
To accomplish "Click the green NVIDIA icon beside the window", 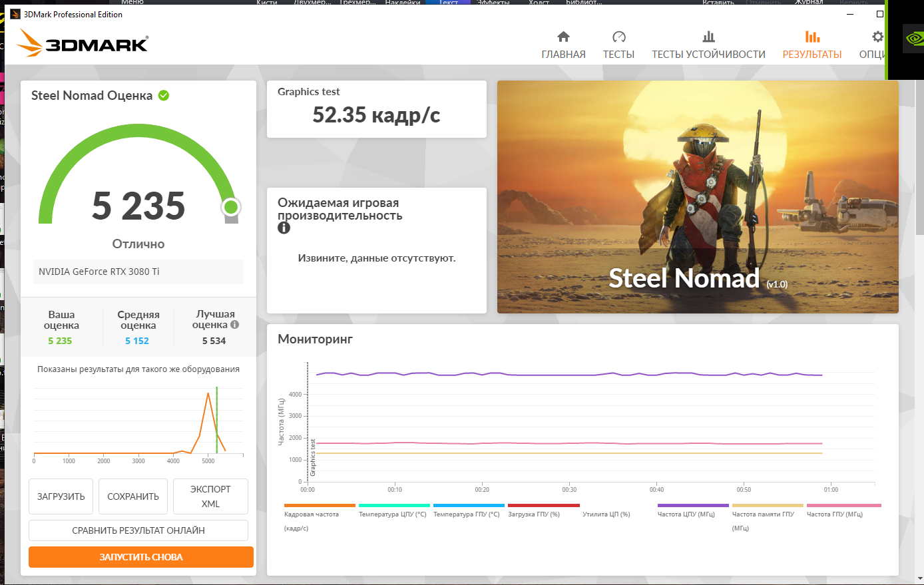I will pos(914,39).
